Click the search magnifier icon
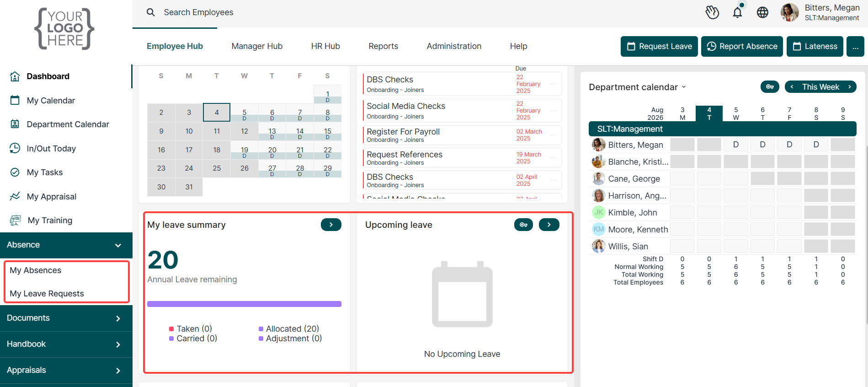 (x=151, y=12)
